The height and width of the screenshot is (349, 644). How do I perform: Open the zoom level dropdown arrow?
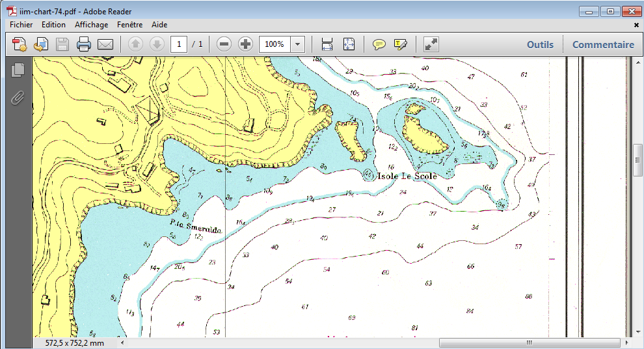pos(297,44)
